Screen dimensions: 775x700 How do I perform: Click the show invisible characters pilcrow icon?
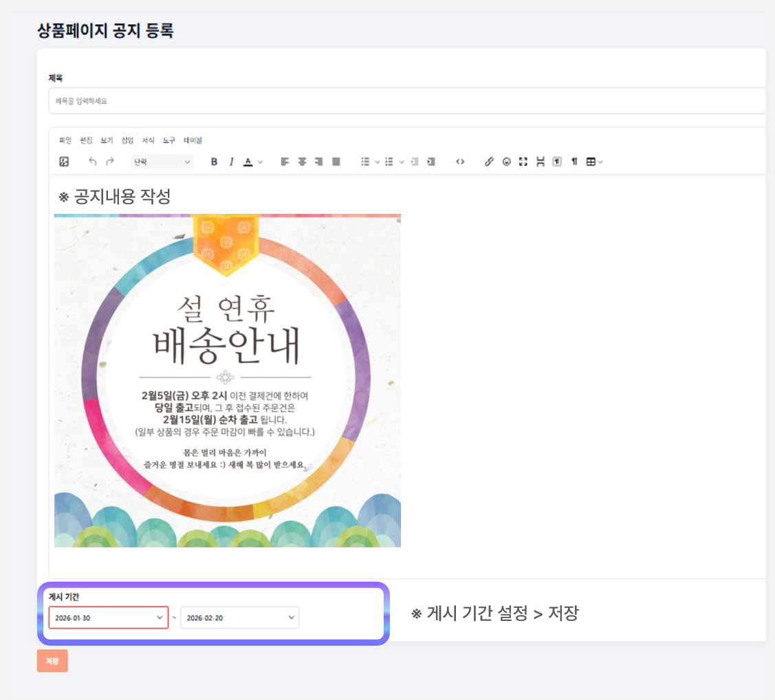[x=574, y=162]
